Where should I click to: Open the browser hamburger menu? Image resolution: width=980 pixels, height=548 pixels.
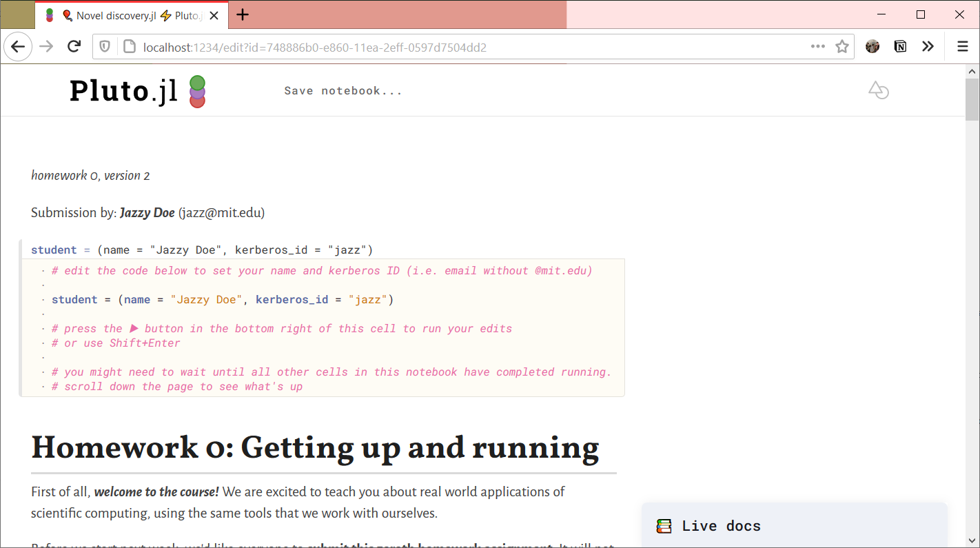tap(963, 47)
